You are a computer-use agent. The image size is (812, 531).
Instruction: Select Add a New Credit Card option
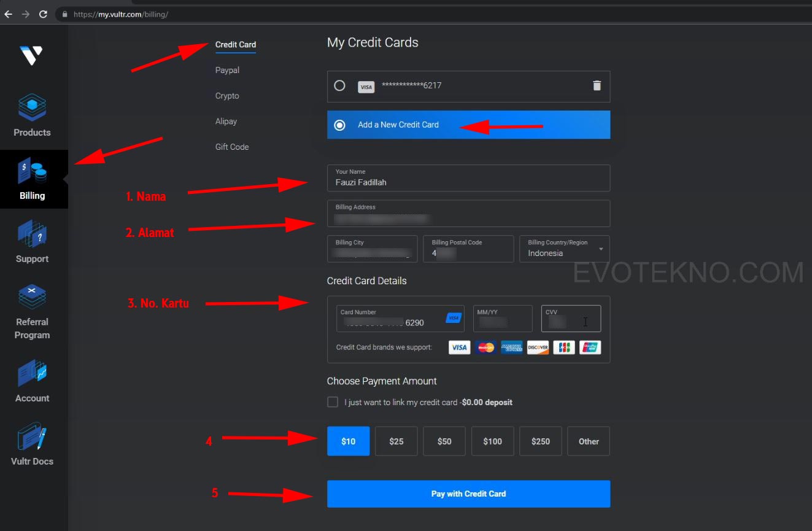339,125
